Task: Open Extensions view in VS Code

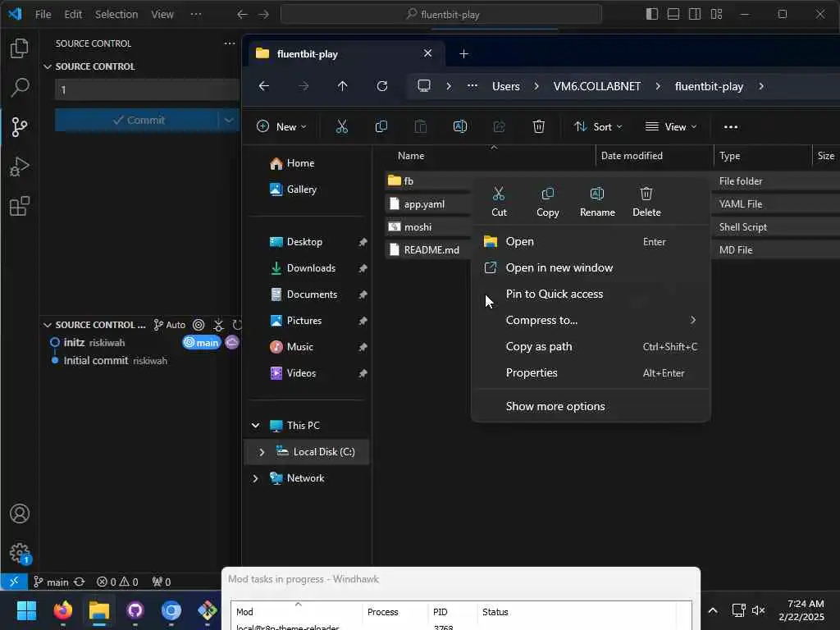Action: [x=20, y=206]
